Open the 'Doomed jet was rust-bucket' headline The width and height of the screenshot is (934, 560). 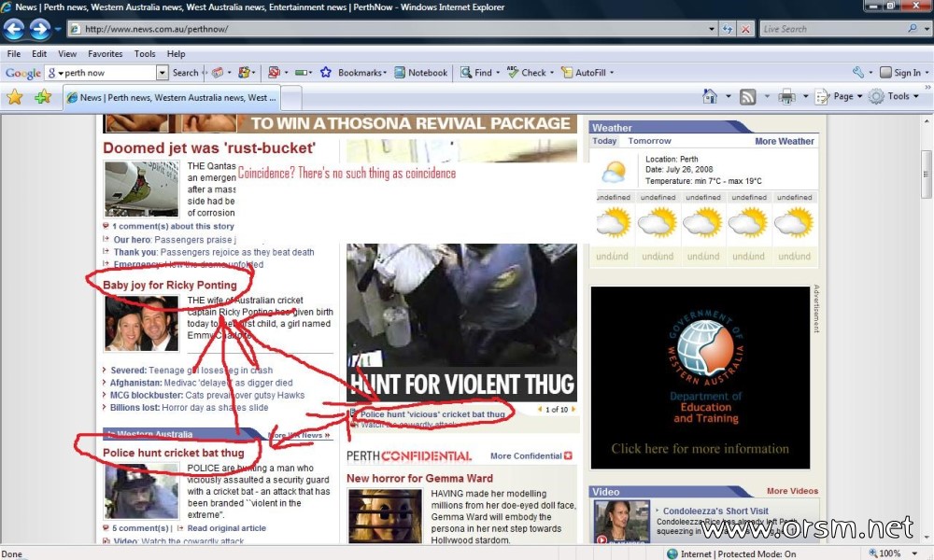pyautogui.click(x=209, y=148)
